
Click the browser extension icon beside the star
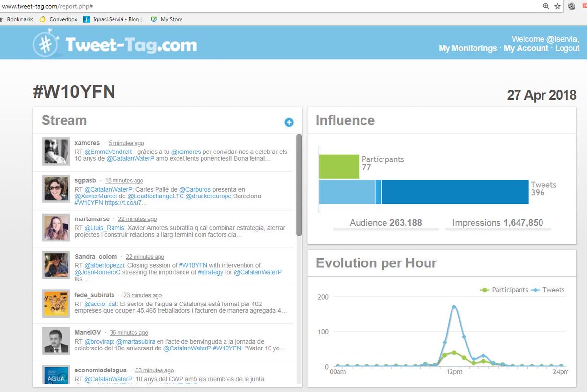572,7
